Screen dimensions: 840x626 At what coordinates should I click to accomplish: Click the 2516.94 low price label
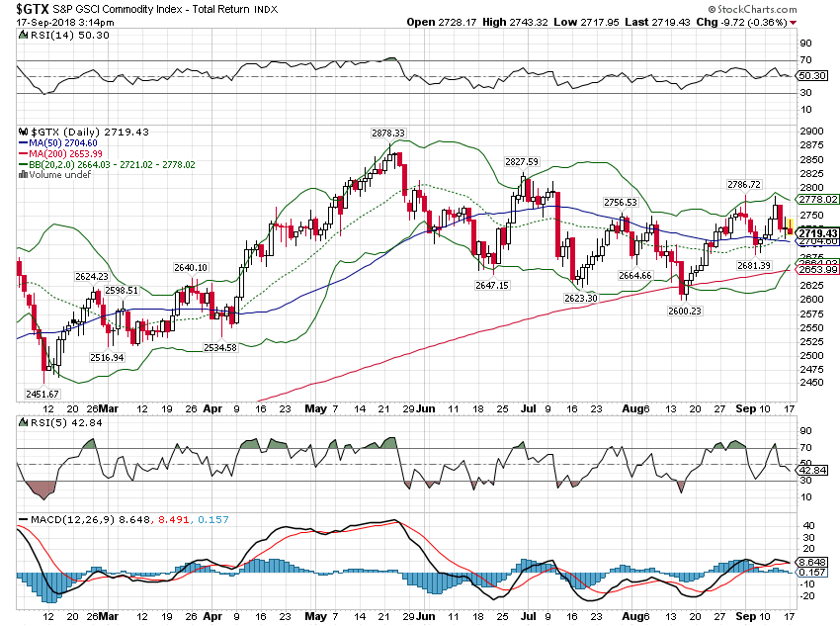point(107,357)
